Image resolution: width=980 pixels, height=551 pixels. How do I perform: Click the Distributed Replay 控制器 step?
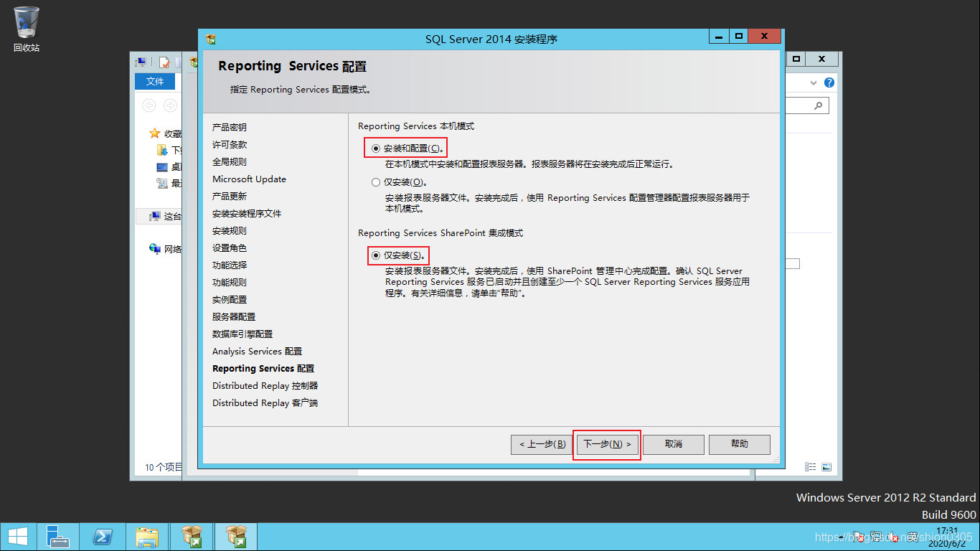click(x=265, y=385)
